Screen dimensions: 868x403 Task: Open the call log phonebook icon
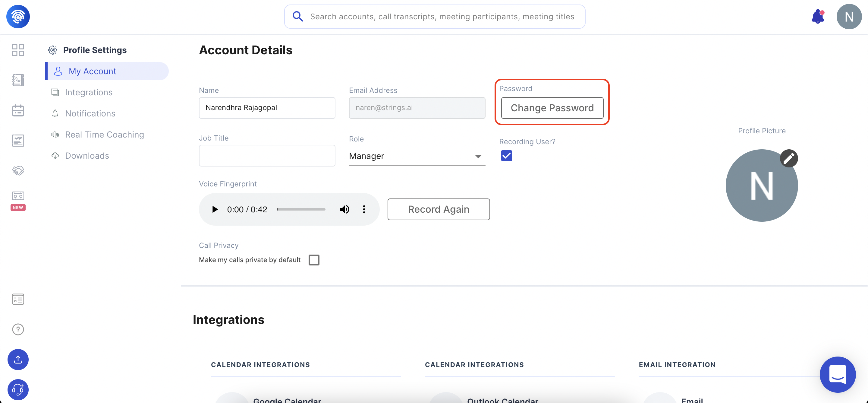coord(18,80)
